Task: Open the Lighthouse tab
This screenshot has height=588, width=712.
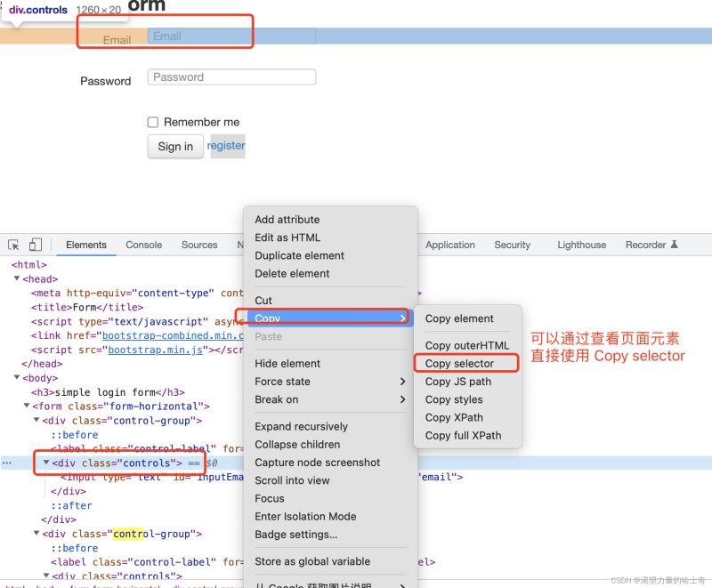Action: click(x=581, y=245)
